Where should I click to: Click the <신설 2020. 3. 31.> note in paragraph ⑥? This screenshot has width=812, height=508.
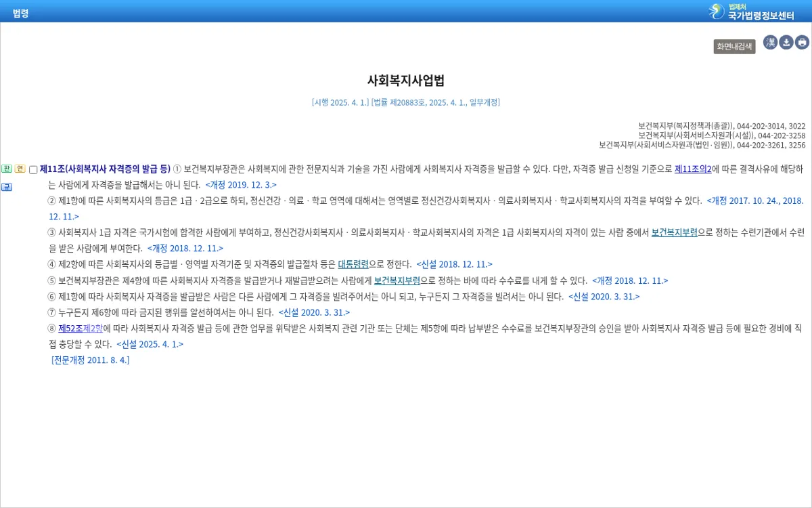click(604, 297)
